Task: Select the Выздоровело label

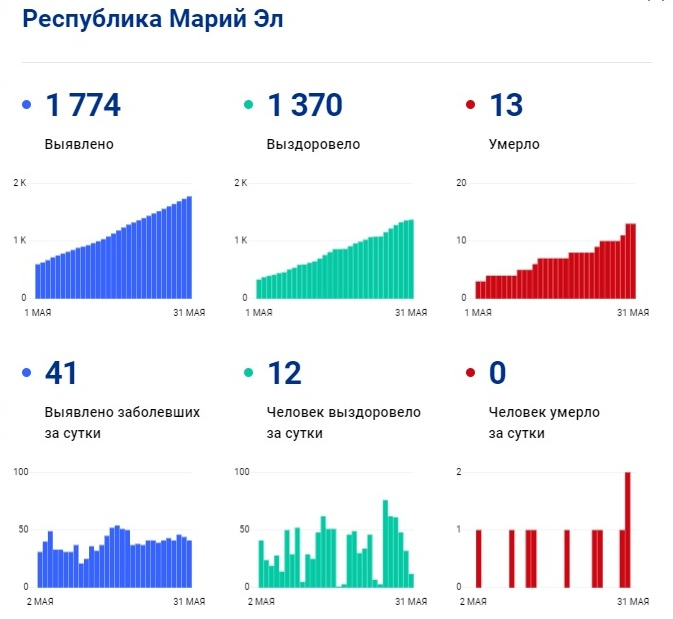Action: pos(313,144)
